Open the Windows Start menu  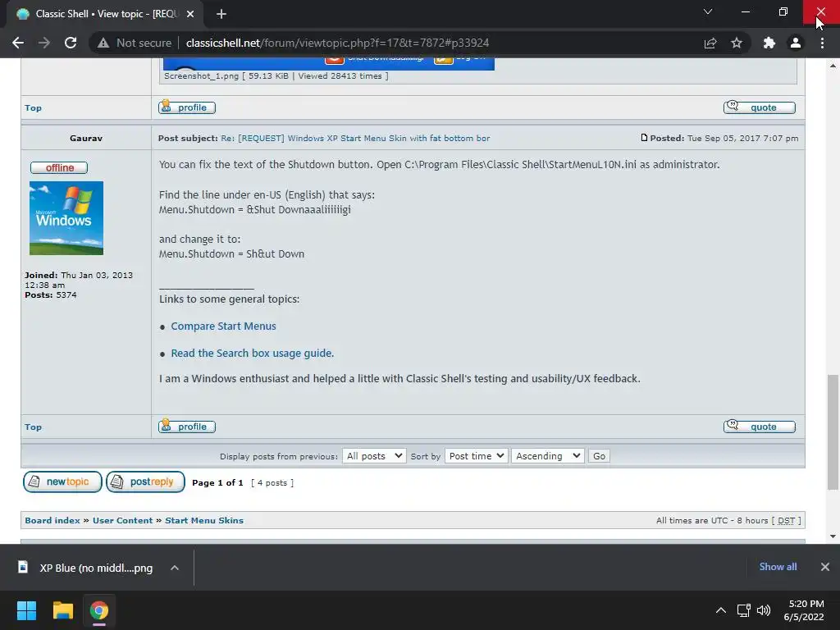tap(26, 610)
